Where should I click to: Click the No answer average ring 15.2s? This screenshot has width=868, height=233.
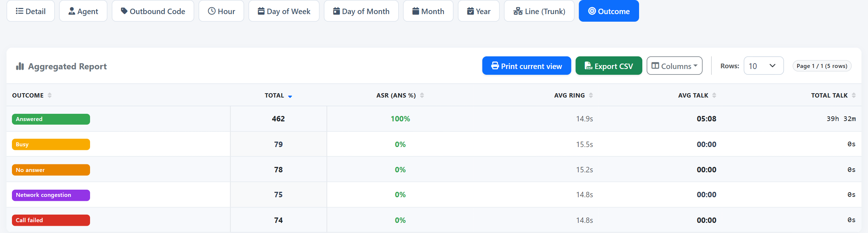584,170
